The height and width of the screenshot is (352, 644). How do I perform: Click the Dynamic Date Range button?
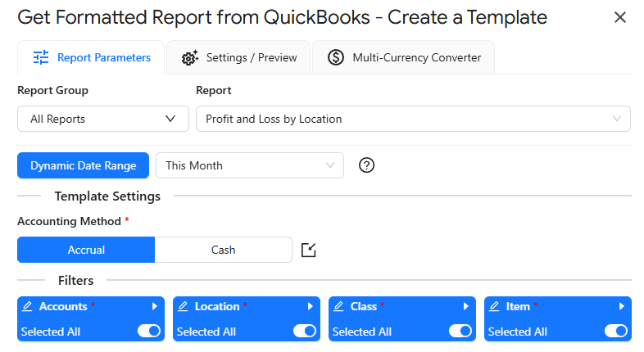coord(83,165)
